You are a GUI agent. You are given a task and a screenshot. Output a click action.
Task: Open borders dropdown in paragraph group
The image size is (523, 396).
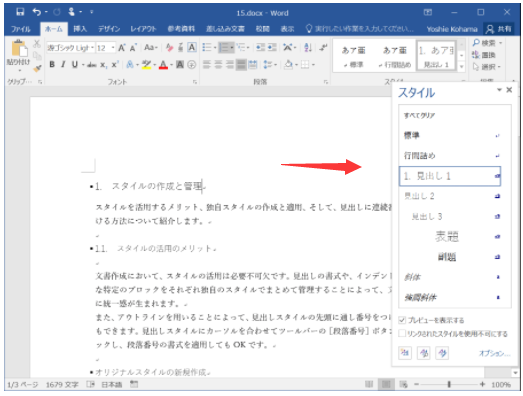pos(313,64)
